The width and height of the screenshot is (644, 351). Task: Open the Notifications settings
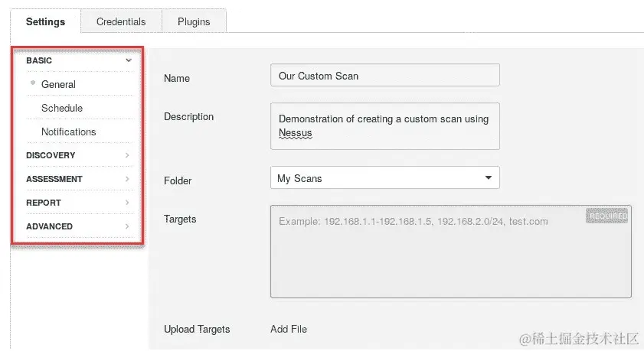(69, 132)
